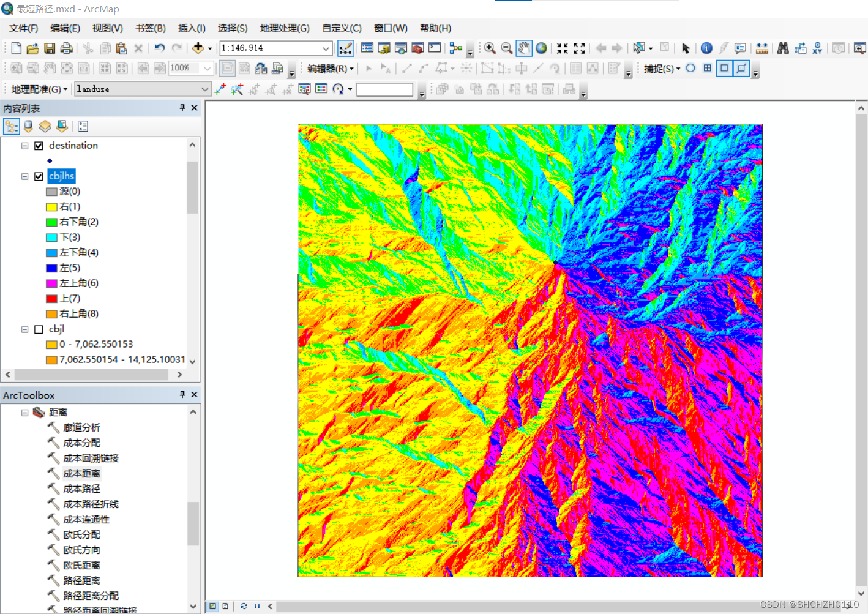Open the 地理配准(G) menu button

click(39, 89)
